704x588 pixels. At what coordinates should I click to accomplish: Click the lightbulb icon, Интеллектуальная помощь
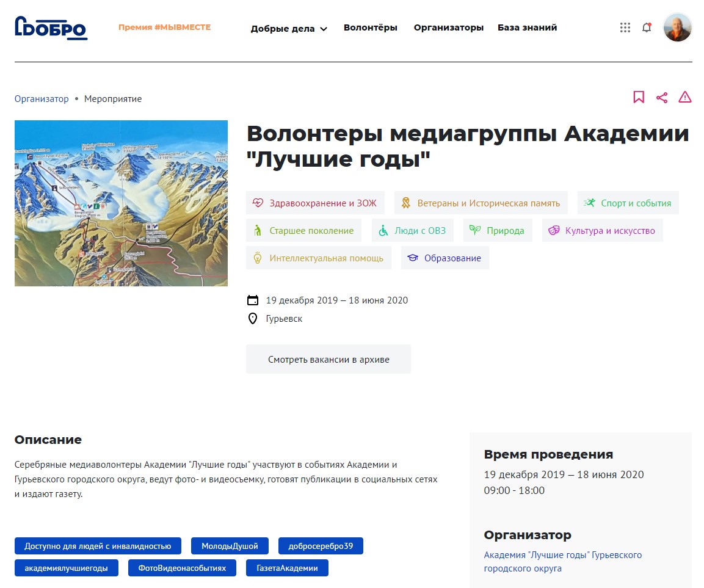258,258
